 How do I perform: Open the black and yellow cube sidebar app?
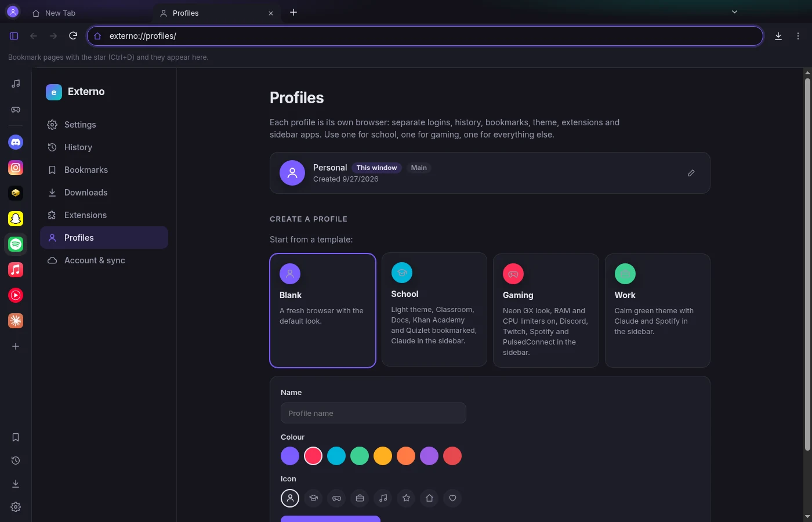click(16, 193)
